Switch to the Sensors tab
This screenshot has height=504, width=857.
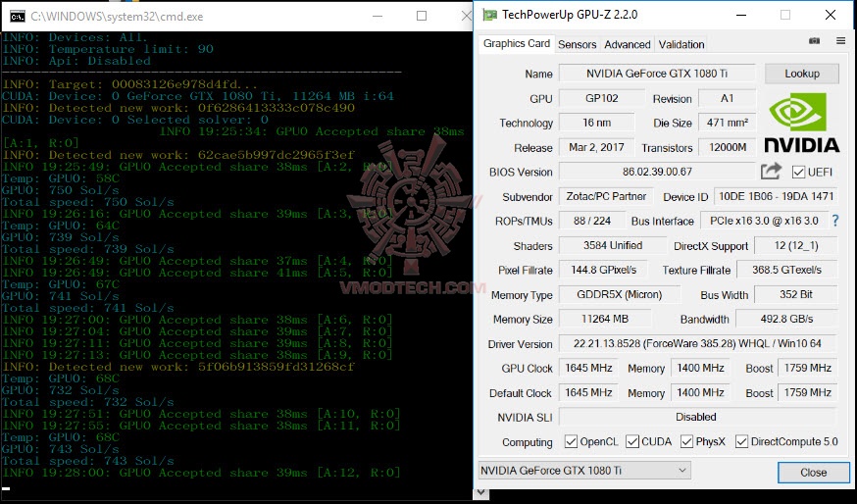[x=578, y=45]
